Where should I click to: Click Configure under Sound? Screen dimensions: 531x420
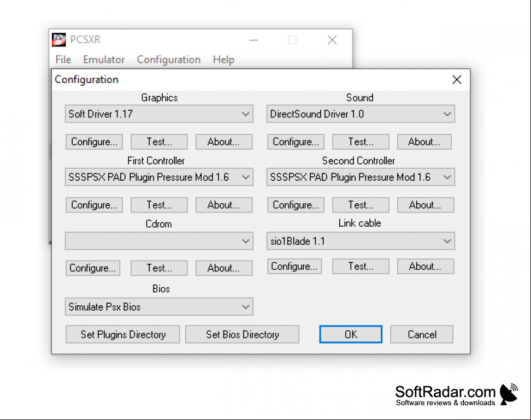[x=296, y=142]
